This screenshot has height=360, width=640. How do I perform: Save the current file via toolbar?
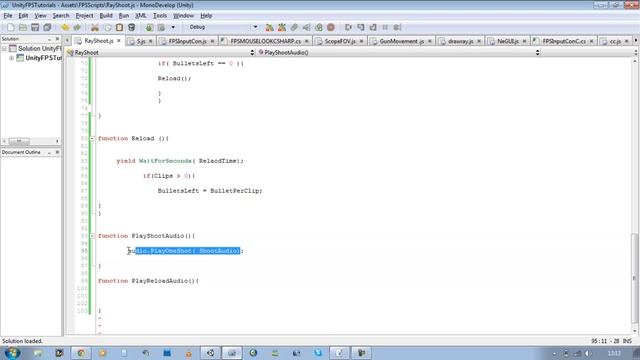point(35,27)
